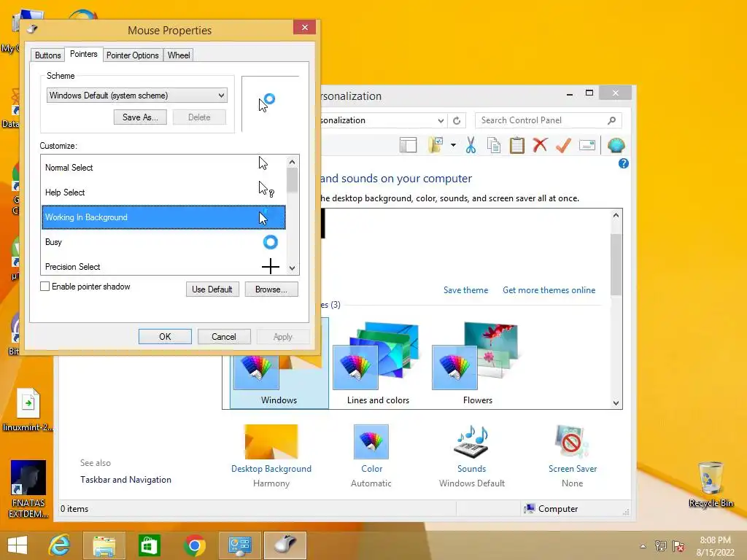Click the refresh button next to address bar
The image size is (747, 560).
pos(457,120)
